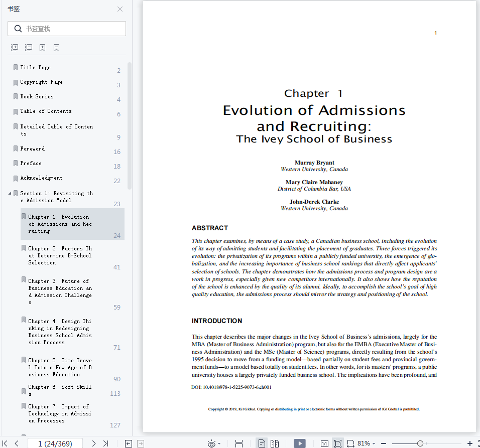Add a new bookmark icon
480x448 pixels.
(x=43, y=47)
